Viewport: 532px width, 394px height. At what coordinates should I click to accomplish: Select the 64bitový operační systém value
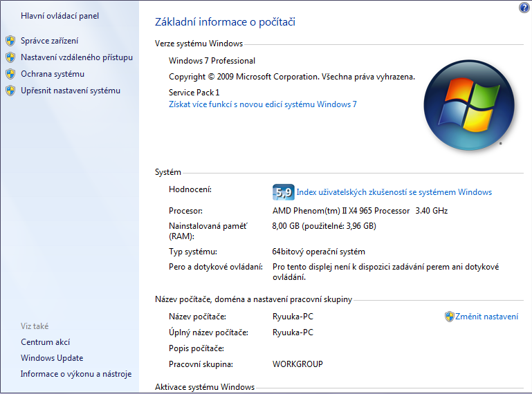click(319, 252)
